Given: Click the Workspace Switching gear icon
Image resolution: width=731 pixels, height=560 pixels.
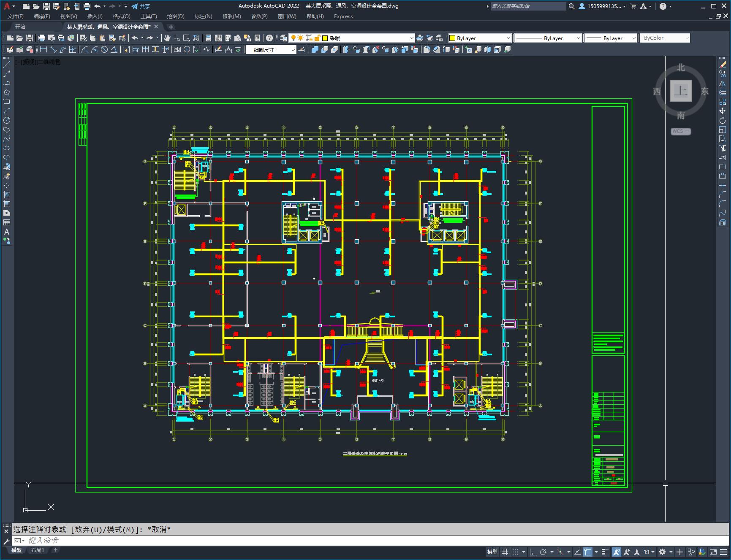Looking at the screenshot, I should click(663, 552).
